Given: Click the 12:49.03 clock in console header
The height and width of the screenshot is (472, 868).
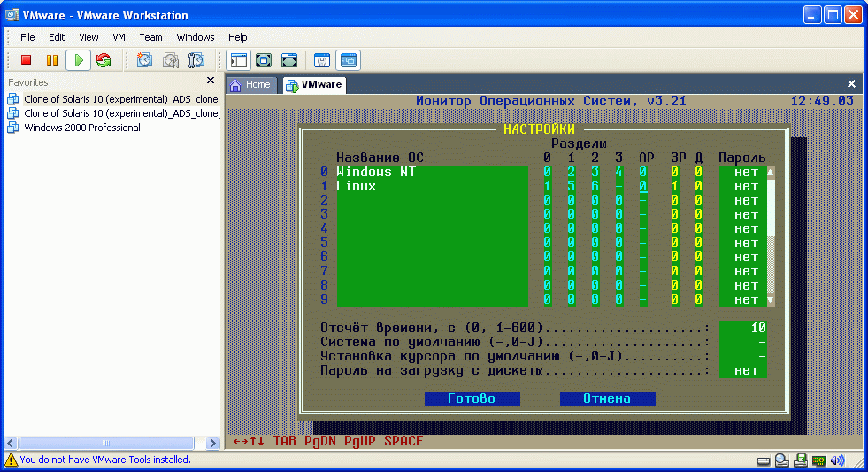Looking at the screenshot, I should click(822, 101).
